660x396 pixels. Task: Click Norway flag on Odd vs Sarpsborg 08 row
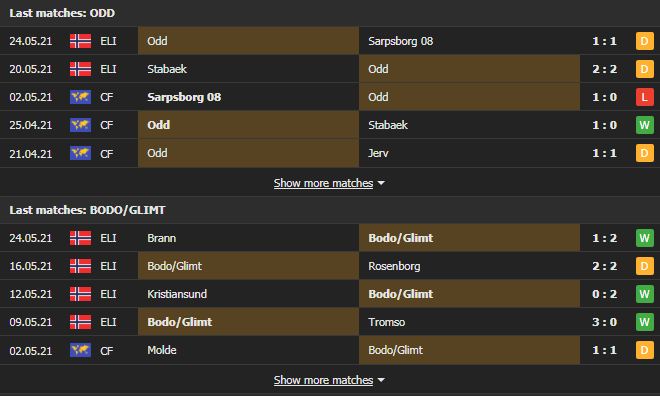click(80, 41)
